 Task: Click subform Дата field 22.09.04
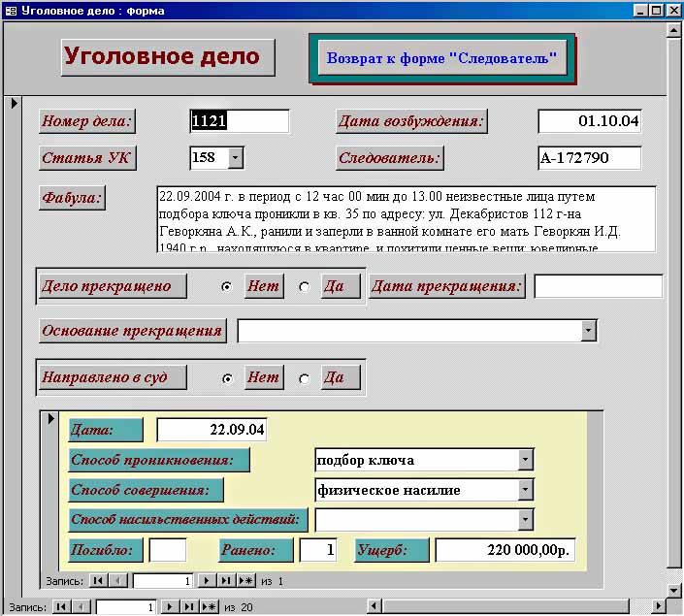[212, 430]
